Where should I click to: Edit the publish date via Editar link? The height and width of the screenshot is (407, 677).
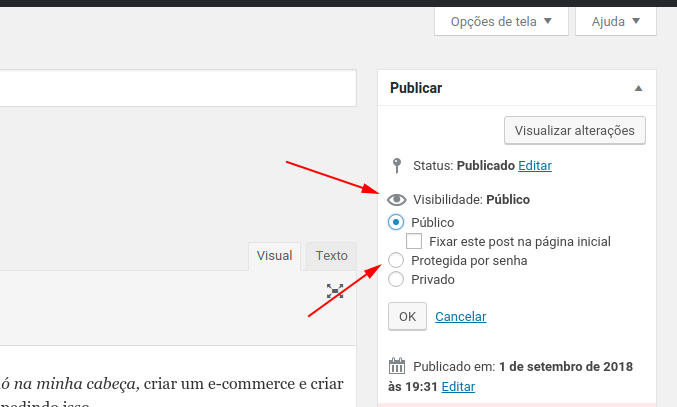tap(458, 386)
